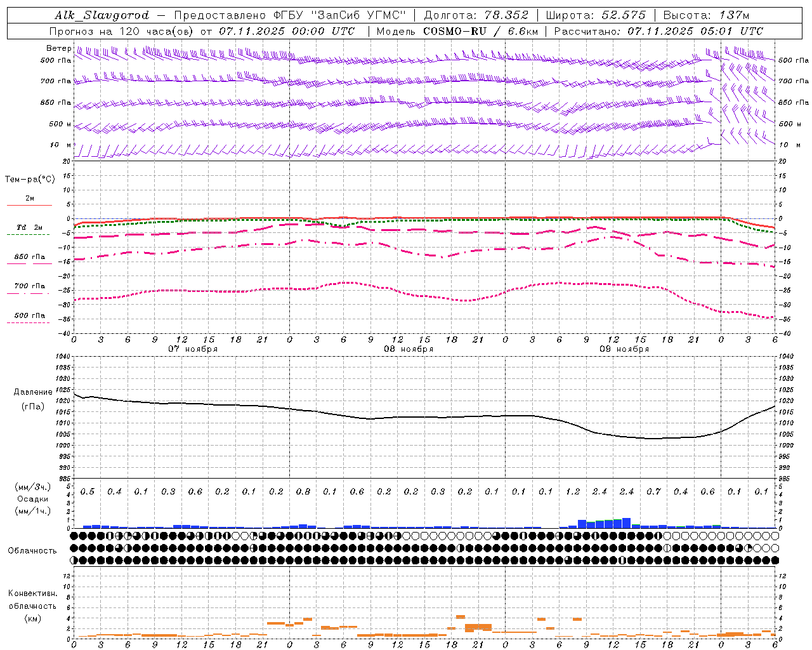
Task: Click the 09 ноября date label
Action: (624, 349)
